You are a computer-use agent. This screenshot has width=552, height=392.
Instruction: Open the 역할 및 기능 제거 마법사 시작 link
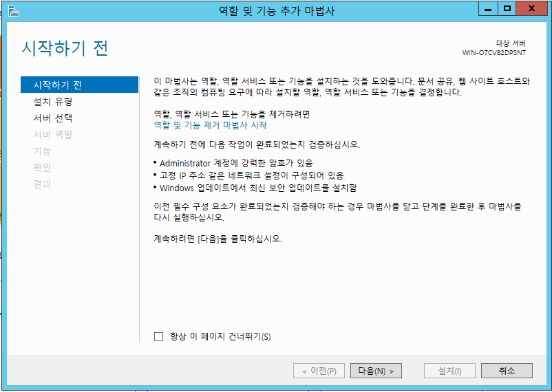210,125
